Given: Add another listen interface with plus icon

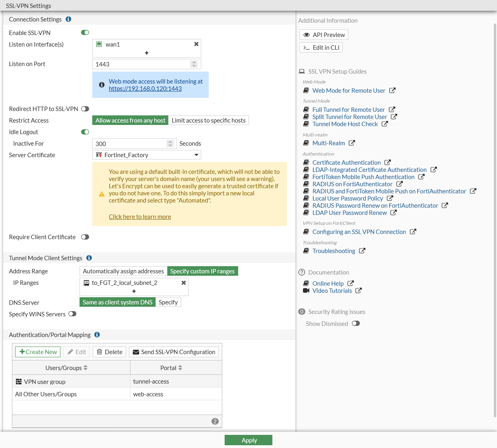Looking at the screenshot, I should [147, 53].
